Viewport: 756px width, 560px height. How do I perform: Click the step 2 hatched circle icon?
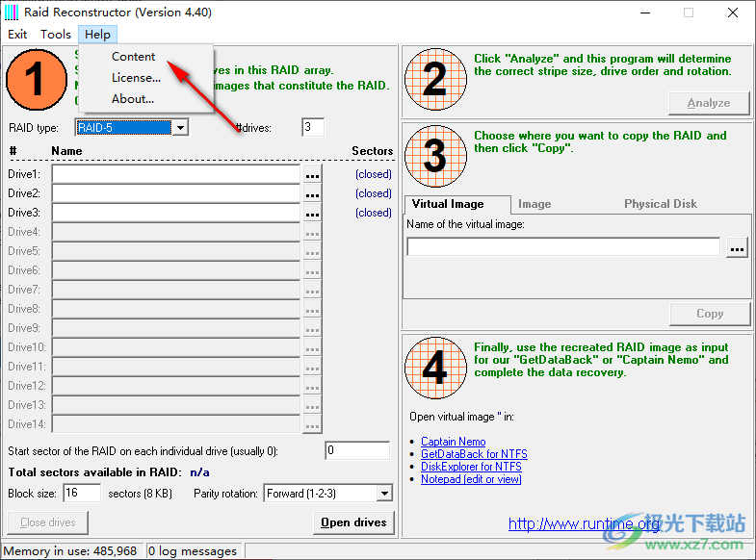click(435, 79)
